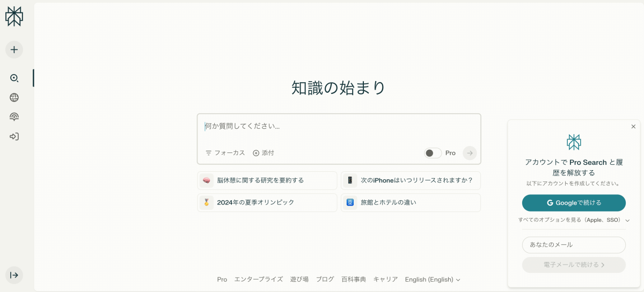Screen dimensions: 644x292
Task: Click the あなたのメール email field
Action: [574, 245]
